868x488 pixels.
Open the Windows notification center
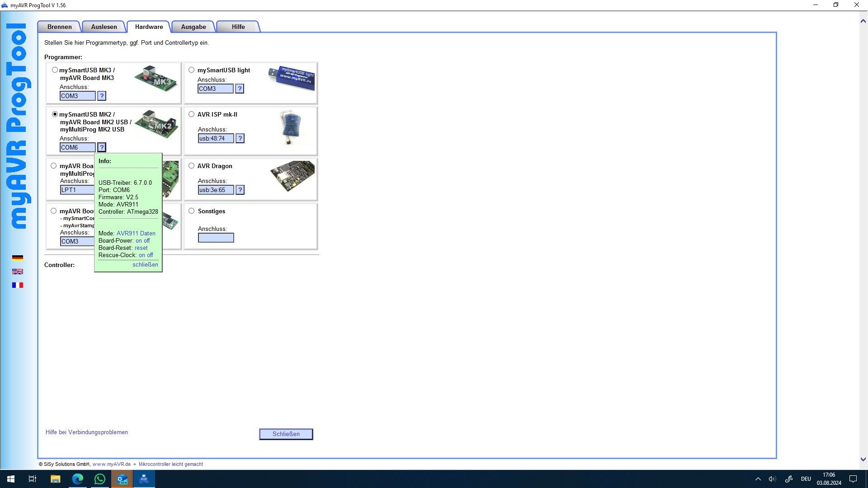[853, 479]
